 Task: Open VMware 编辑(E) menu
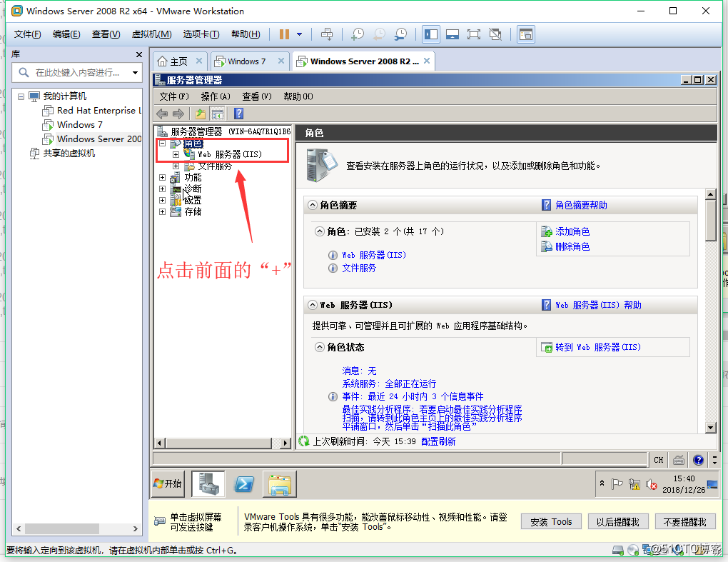(x=66, y=34)
